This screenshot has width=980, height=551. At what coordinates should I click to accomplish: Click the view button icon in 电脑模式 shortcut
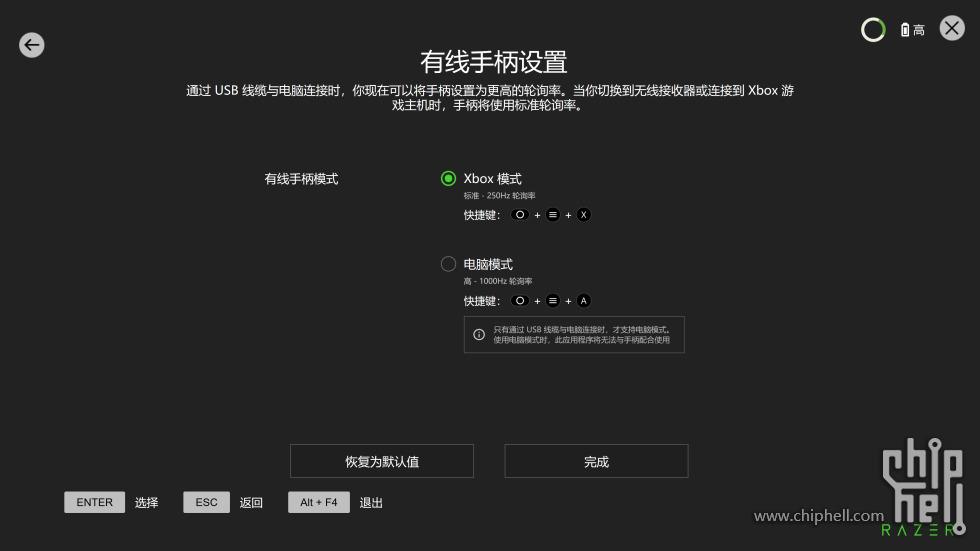click(x=519, y=301)
